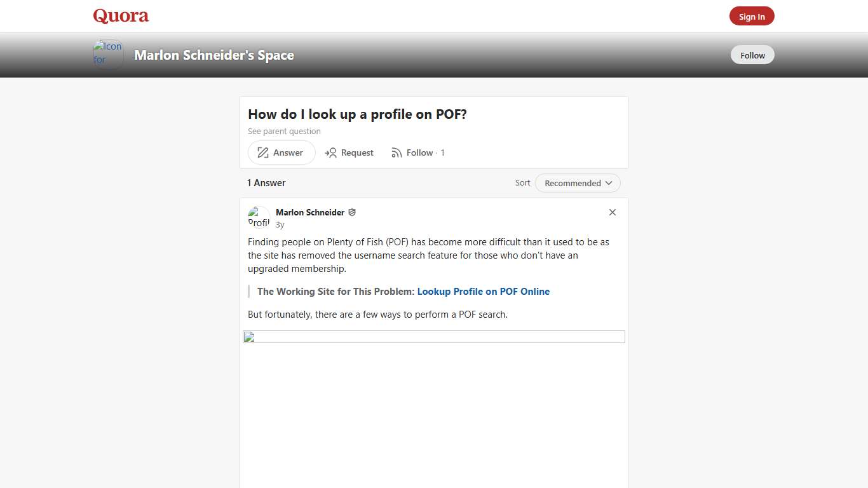
Task: Click the RSS feed icon beside Follow
Action: (x=396, y=152)
